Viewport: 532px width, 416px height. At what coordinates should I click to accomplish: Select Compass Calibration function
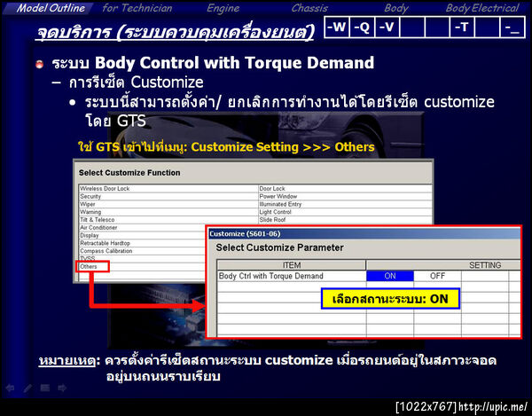pos(143,251)
